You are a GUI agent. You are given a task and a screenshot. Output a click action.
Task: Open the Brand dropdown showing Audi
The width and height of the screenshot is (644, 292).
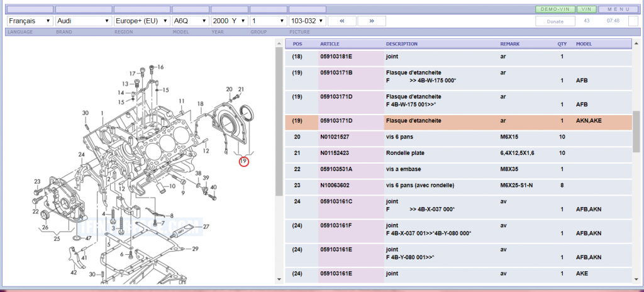coord(83,21)
